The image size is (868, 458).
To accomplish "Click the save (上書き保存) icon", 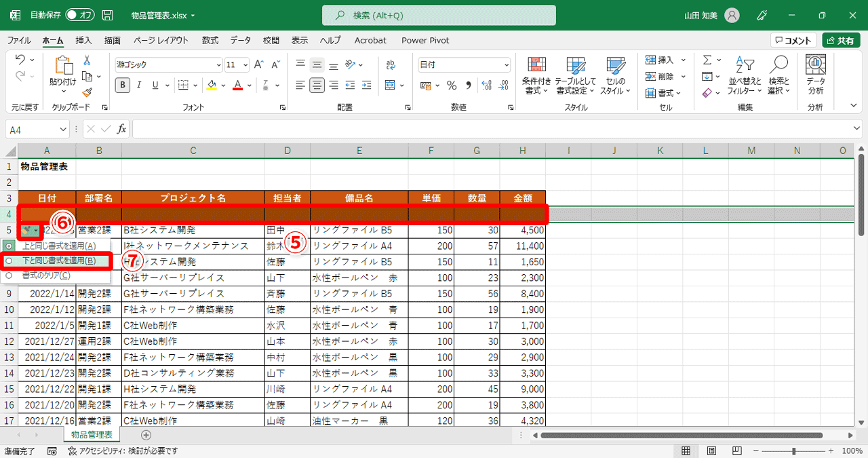I will coord(107,14).
